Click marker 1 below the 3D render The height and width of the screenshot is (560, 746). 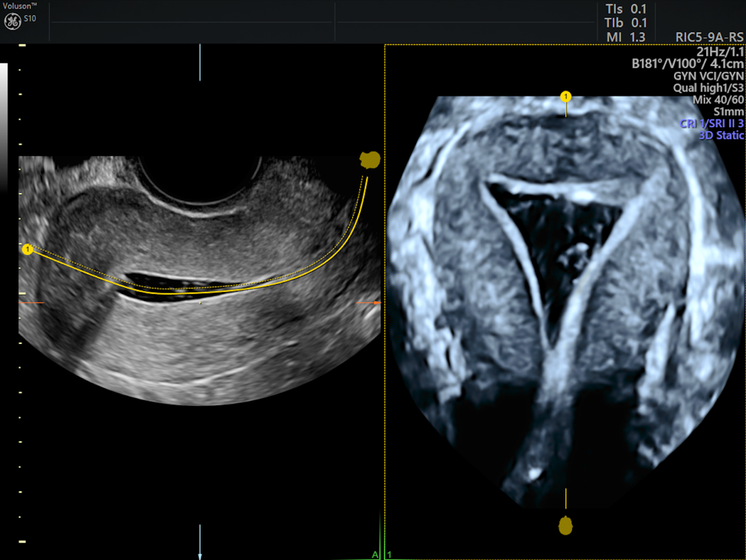point(566,526)
